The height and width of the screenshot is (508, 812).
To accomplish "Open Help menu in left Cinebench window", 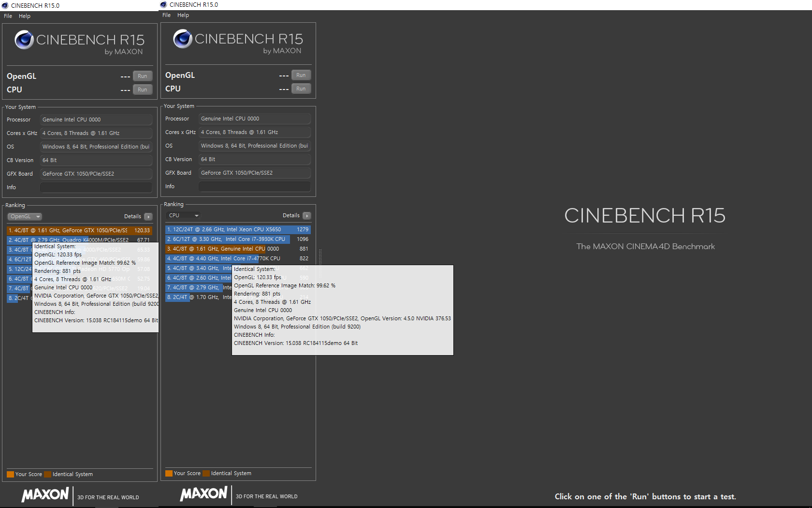I will (x=25, y=16).
